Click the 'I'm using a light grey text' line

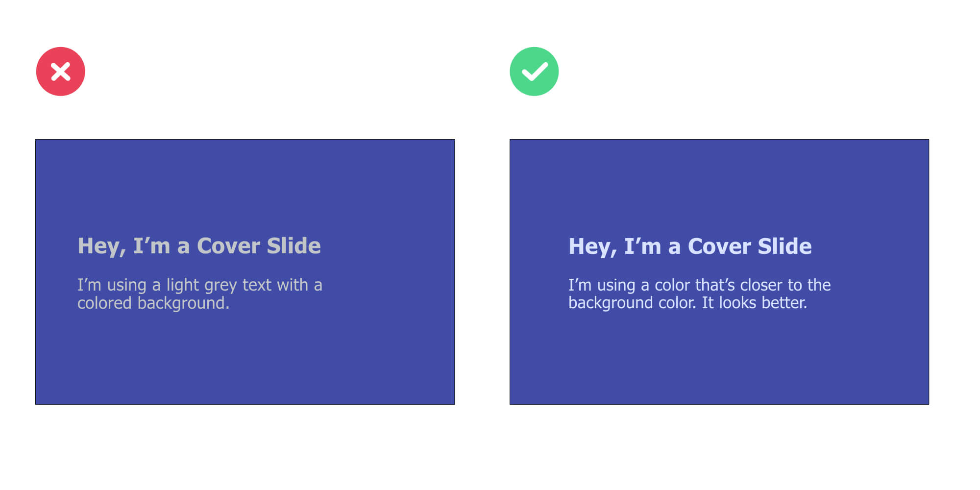200,285
